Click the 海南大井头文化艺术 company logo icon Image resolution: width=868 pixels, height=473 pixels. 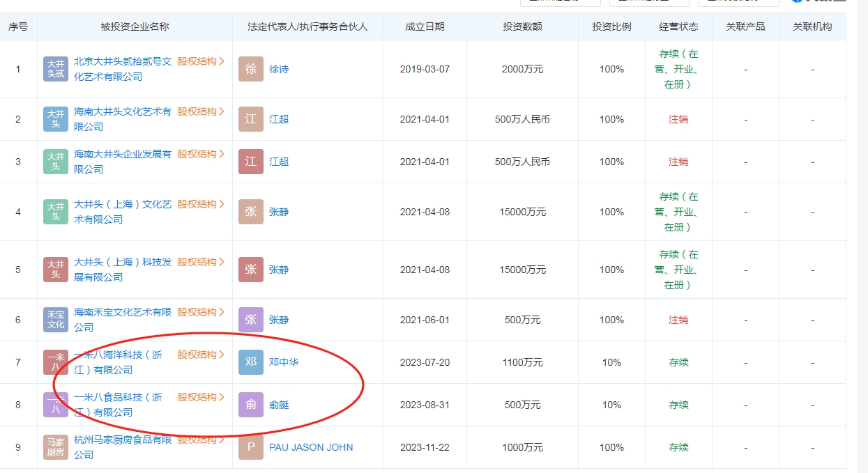pos(56,119)
